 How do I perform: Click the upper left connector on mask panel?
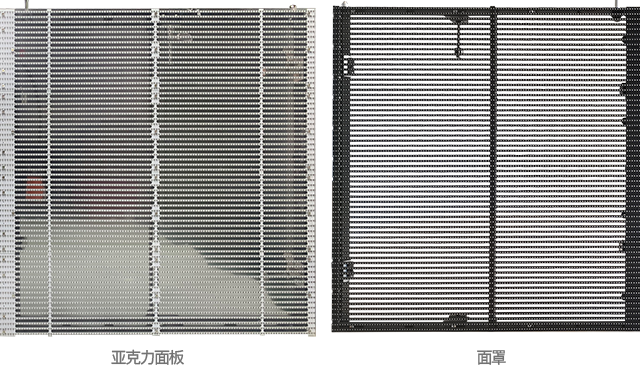click(349, 67)
